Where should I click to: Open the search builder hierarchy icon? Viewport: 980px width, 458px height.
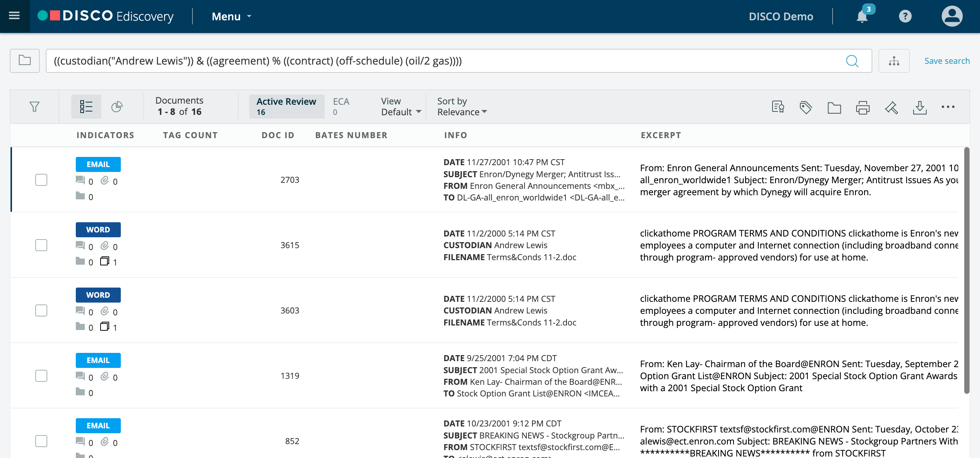(x=894, y=60)
